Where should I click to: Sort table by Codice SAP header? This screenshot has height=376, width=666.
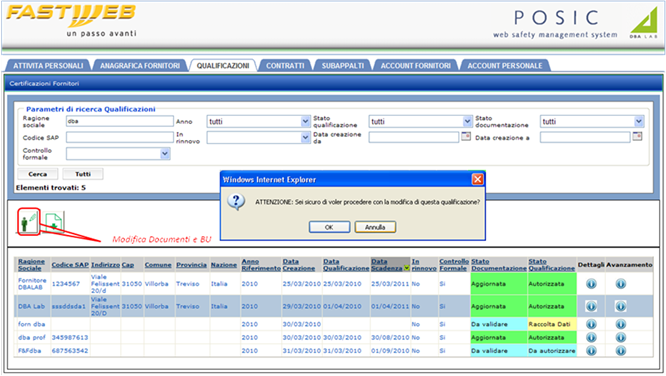[x=70, y=265]
